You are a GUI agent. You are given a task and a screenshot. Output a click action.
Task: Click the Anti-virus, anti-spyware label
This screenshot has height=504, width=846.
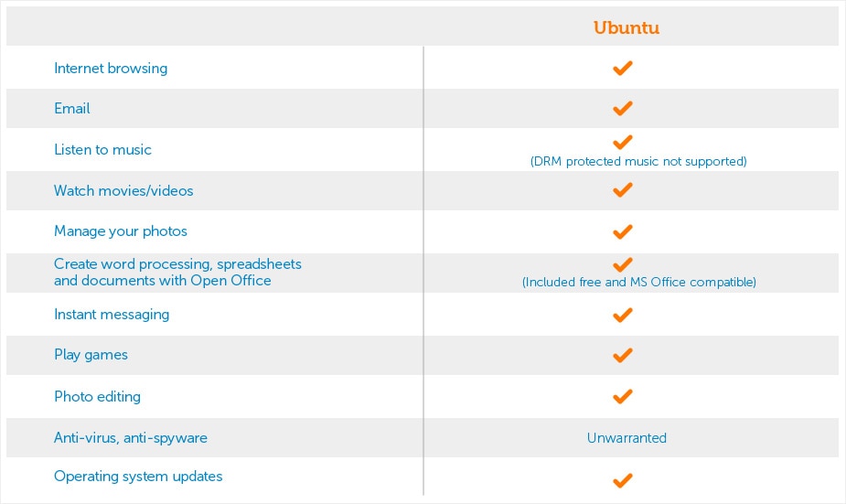click(131, 437)
